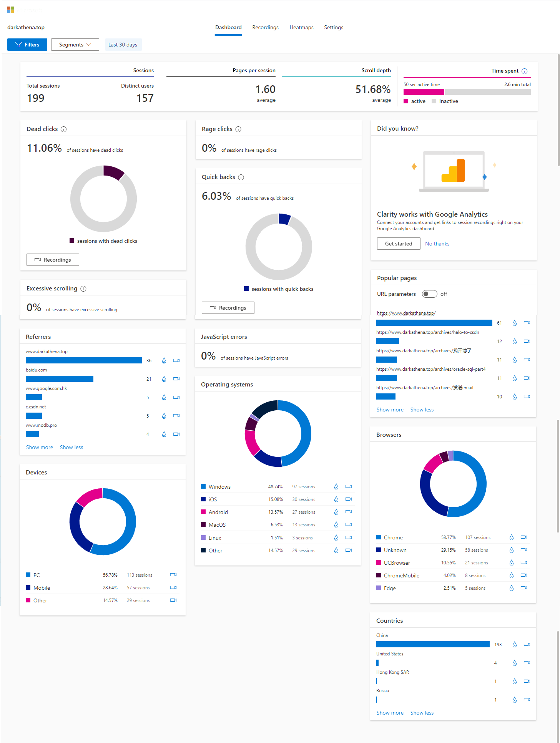This screenshot has width=560, height=743.
Task: Click Get started for Google Analytics
Action: pos(399,244)
